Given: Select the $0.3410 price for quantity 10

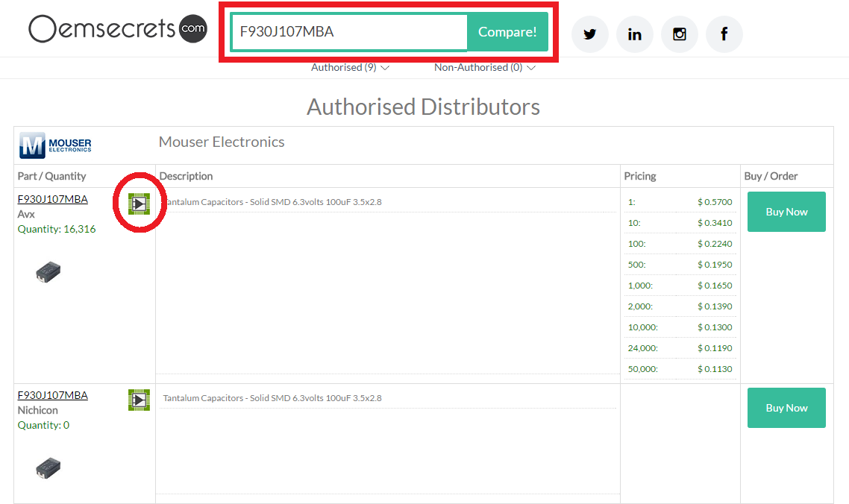Looking at the screenshot, I should pos(715,222).
